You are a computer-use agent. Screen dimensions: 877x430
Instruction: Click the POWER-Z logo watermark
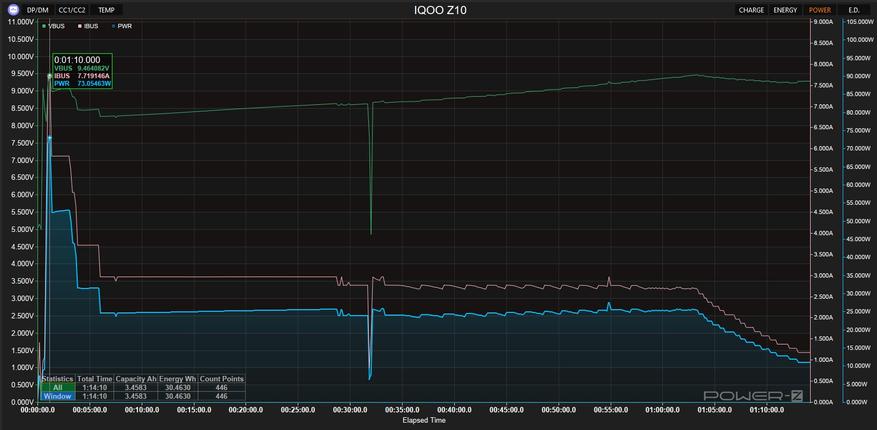pos(753,395)
